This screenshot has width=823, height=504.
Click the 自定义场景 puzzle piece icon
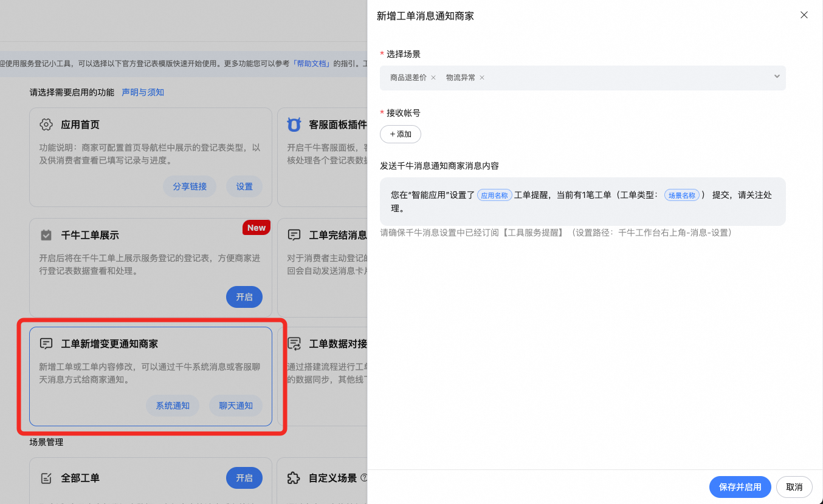pos(294,478)
